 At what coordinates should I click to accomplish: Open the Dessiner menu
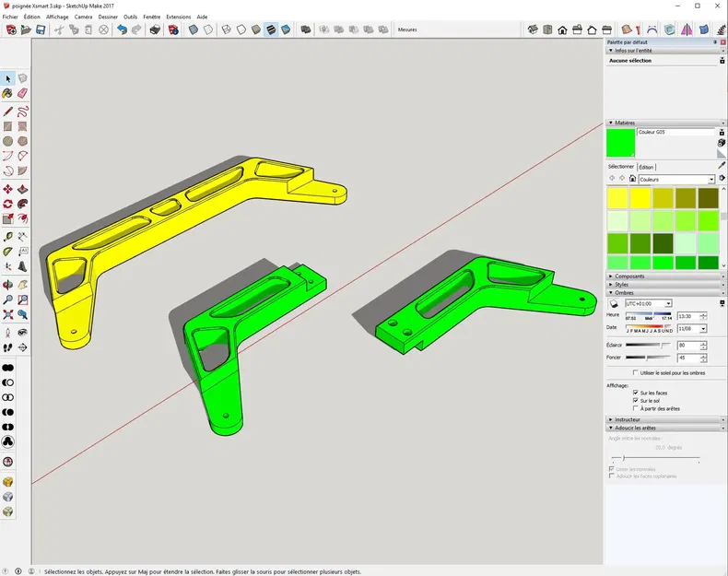click(x=108, y=17)
